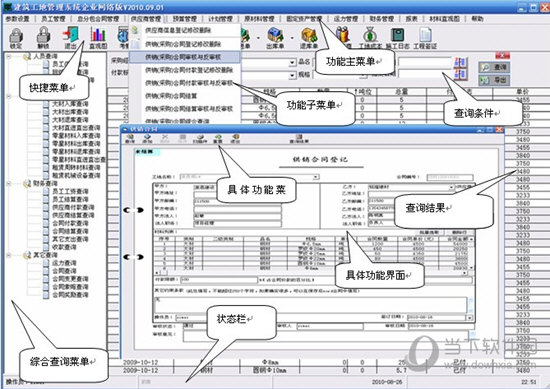Open 工地名称 dropdown in 供销合同 dialog

point(316,177)
